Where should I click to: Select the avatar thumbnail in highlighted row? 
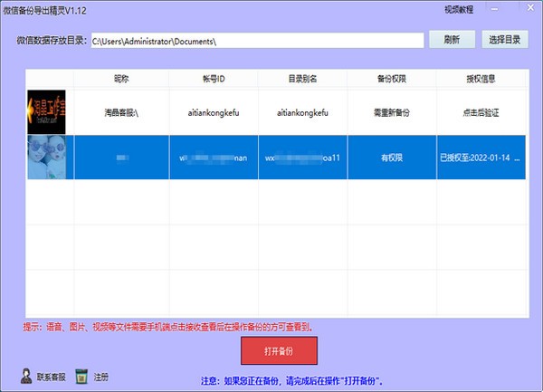click(50, 157)
